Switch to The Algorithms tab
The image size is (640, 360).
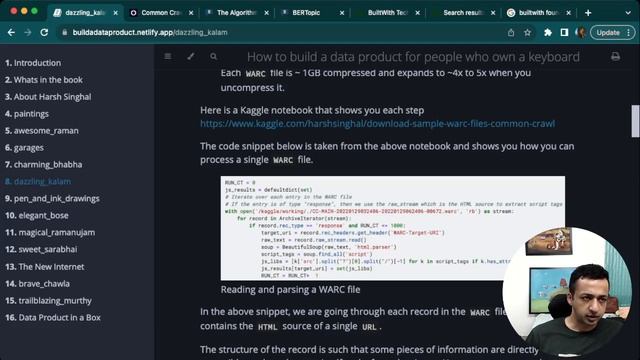(x=236, y=13)
